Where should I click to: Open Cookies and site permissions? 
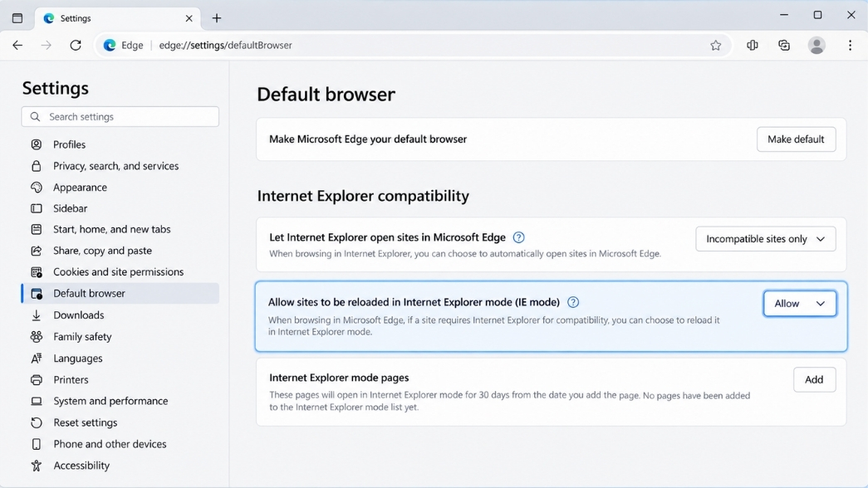coord(120,271)
